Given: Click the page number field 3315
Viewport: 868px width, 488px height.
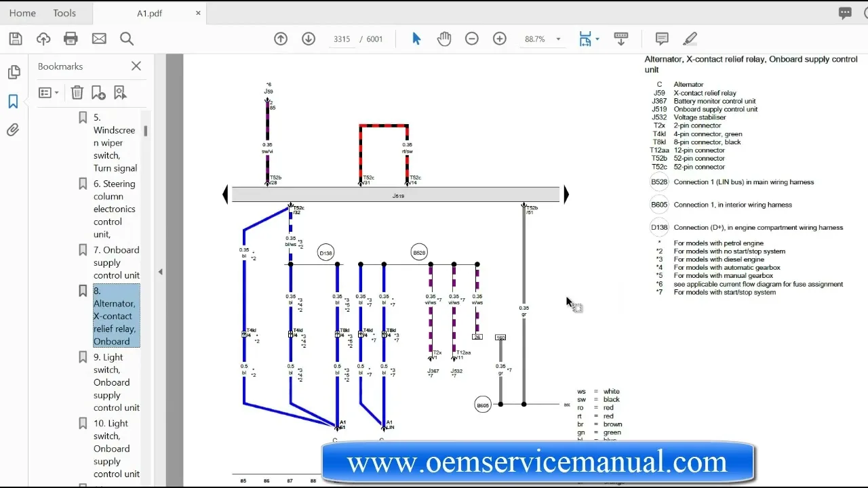Looking at the screenshot, I should coord(342,39).
